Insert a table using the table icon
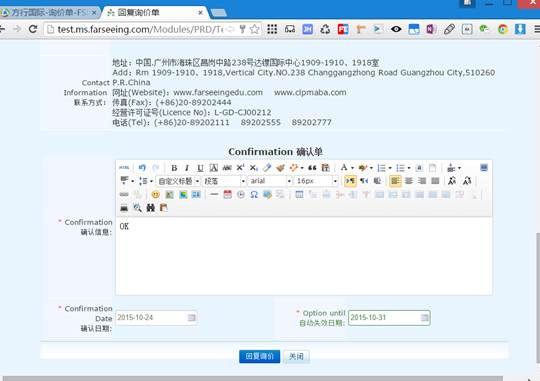The image size is (540, 381). click(x=299, y=195)
